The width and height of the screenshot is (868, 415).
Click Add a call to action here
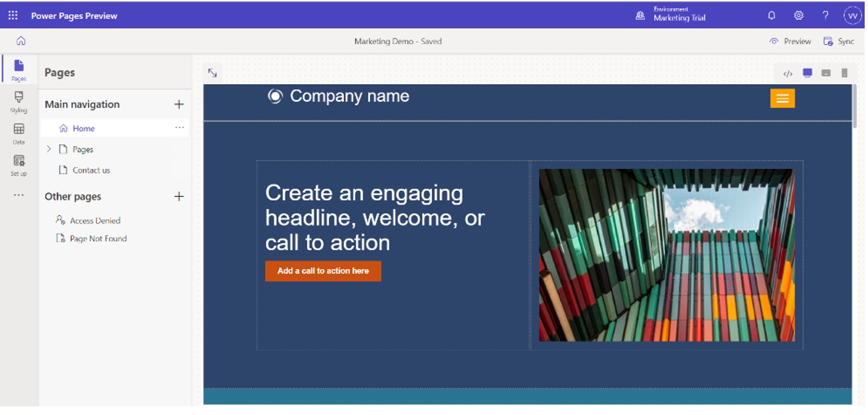(x=324, y=271)
